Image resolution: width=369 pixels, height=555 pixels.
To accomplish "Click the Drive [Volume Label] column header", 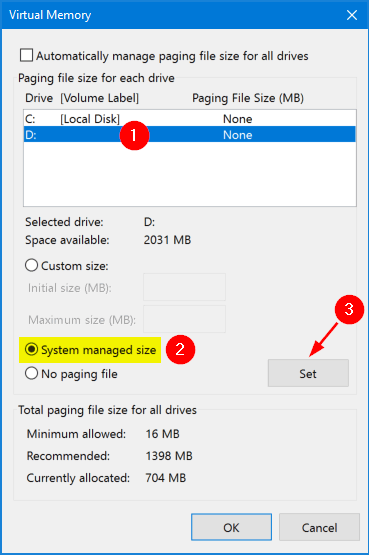I will point(82,98).
